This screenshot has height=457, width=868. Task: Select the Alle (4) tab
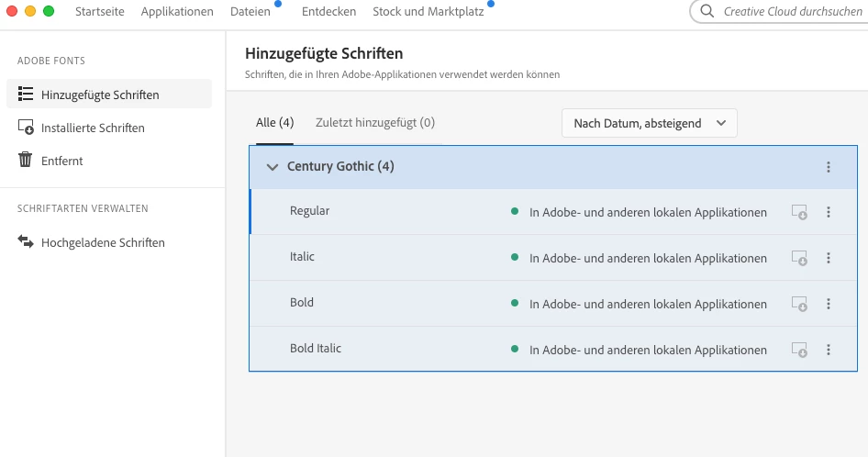click(x=274, y=122)
